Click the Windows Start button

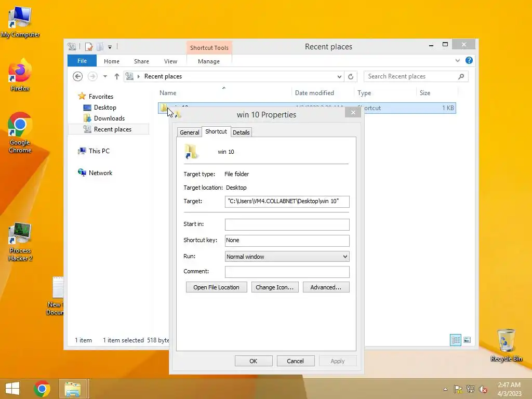[12, 389]
